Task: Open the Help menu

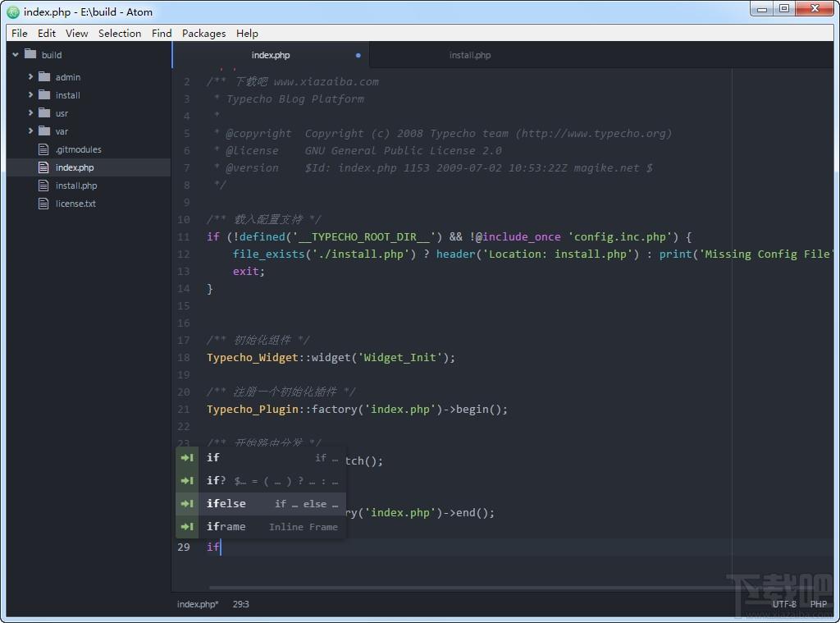Action: (x=247, y=33)
